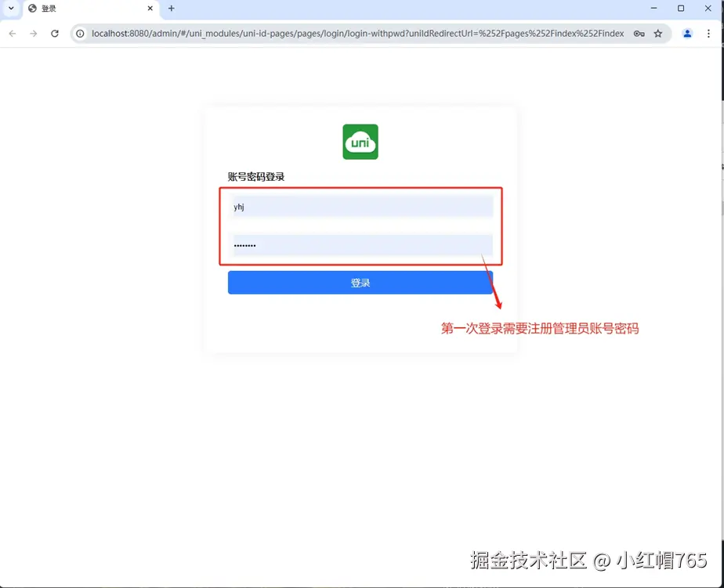Expand the tab search dropdown
The width and height of the screenshot is (724, 588).
11,9
